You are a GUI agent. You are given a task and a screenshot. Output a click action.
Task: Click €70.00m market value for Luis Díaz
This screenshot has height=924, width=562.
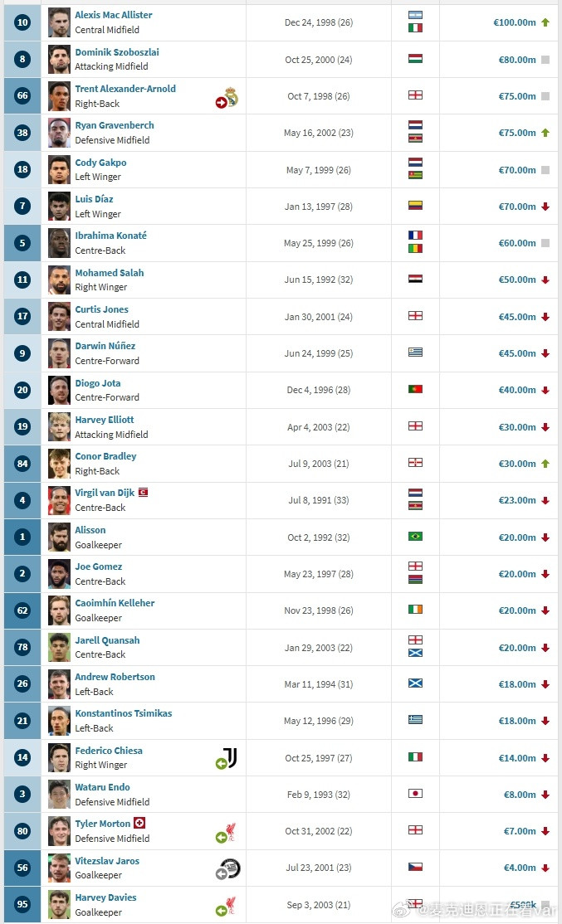click(x=517, y=207)
